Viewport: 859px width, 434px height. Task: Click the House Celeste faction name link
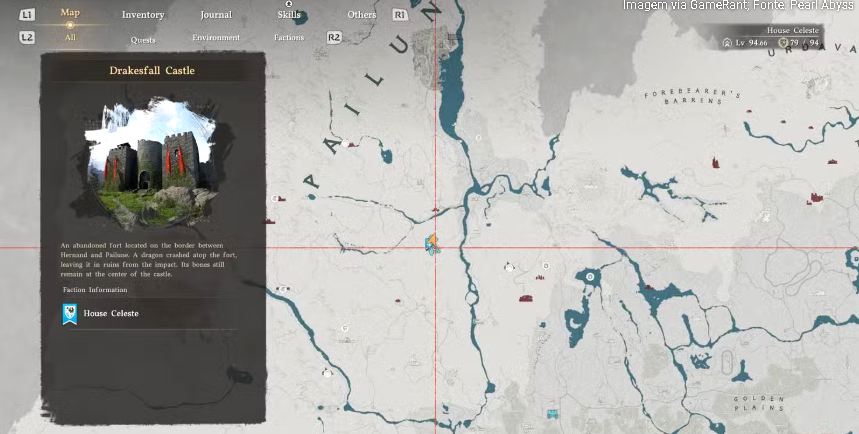(111, 314)
